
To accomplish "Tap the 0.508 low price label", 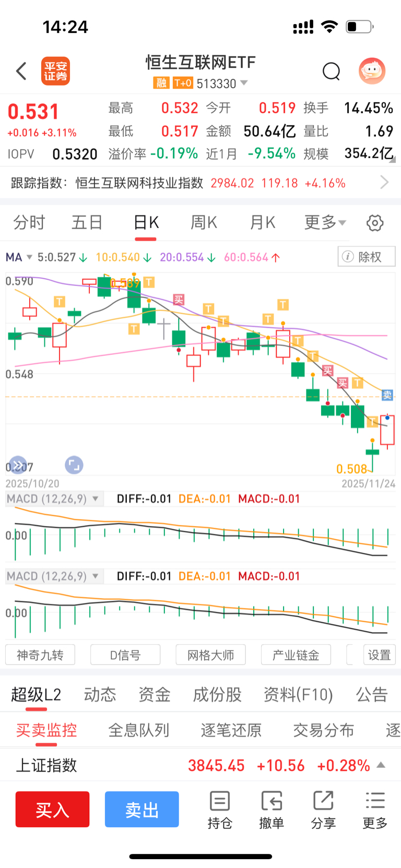I will tap(352, 469).
